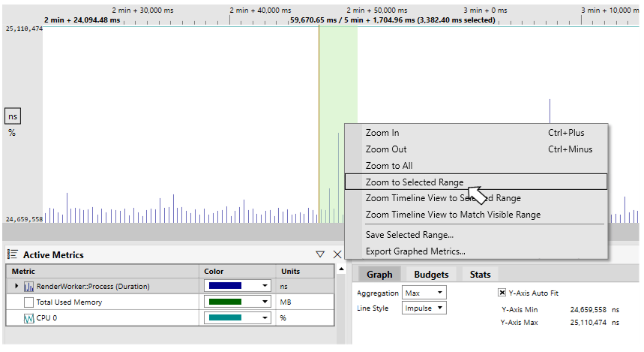Image resolution: width=644 pixels, height=352 pixels.
Task: Choose Zoom Timeline View to Match Visible Range
Action: [476, 215]
